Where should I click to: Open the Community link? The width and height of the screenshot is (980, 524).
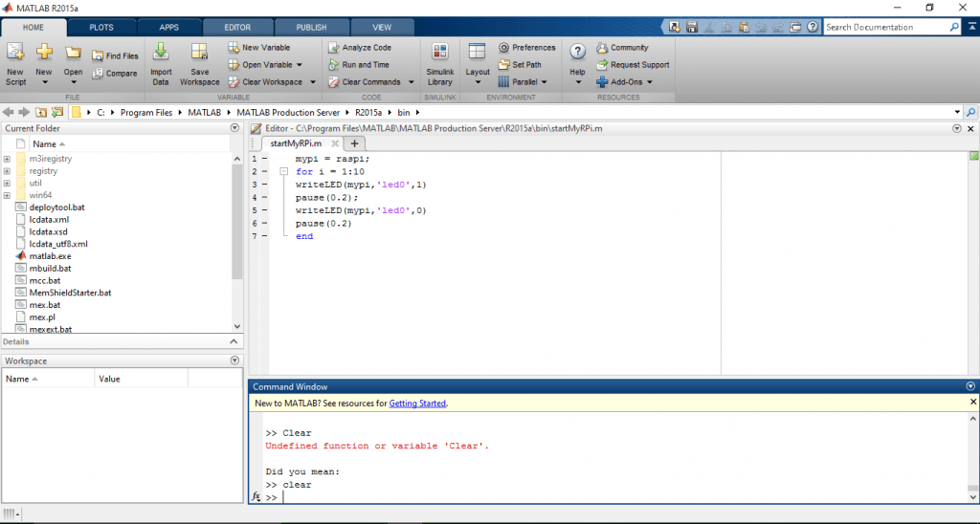622,48
